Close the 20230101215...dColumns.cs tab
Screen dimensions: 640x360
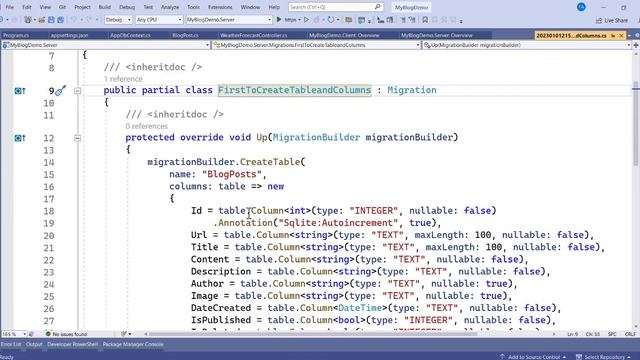point(622,36)
